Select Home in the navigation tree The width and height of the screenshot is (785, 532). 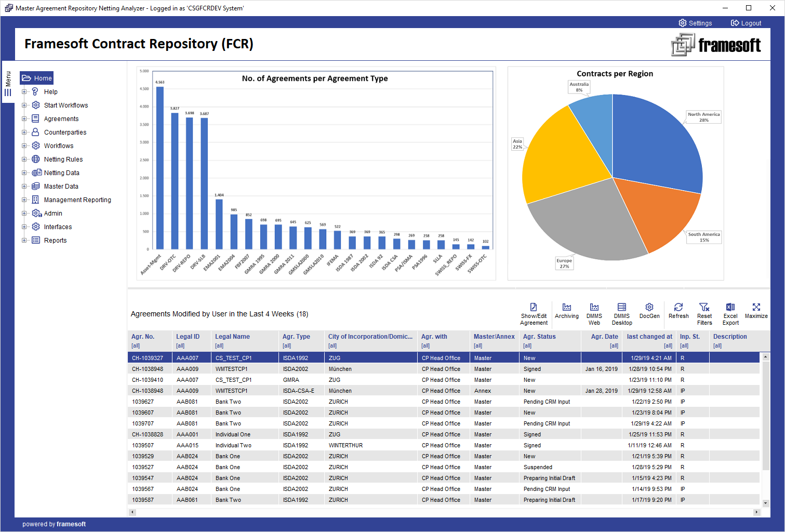coord(37,78)
